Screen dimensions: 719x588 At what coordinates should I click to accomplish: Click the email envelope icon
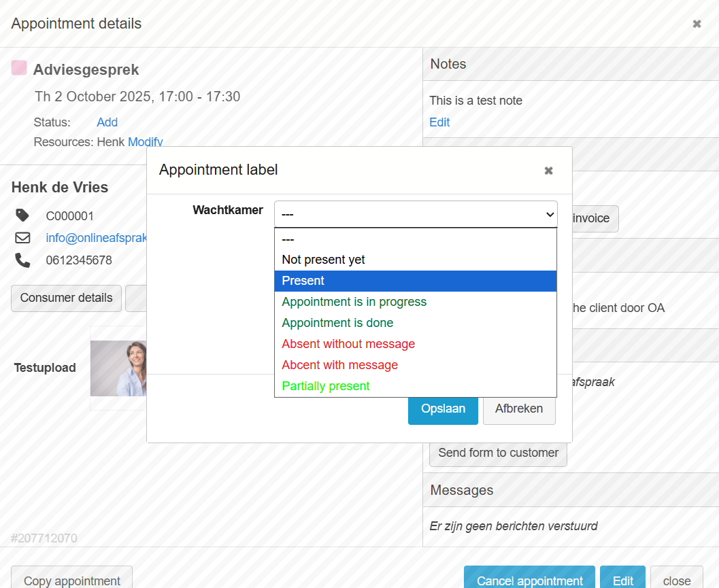click(22, 238)
